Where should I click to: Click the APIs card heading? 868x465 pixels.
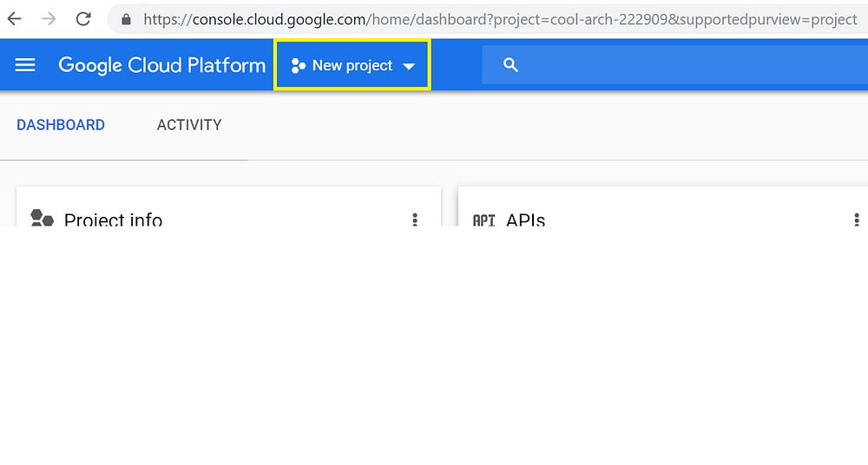point(525,219)
